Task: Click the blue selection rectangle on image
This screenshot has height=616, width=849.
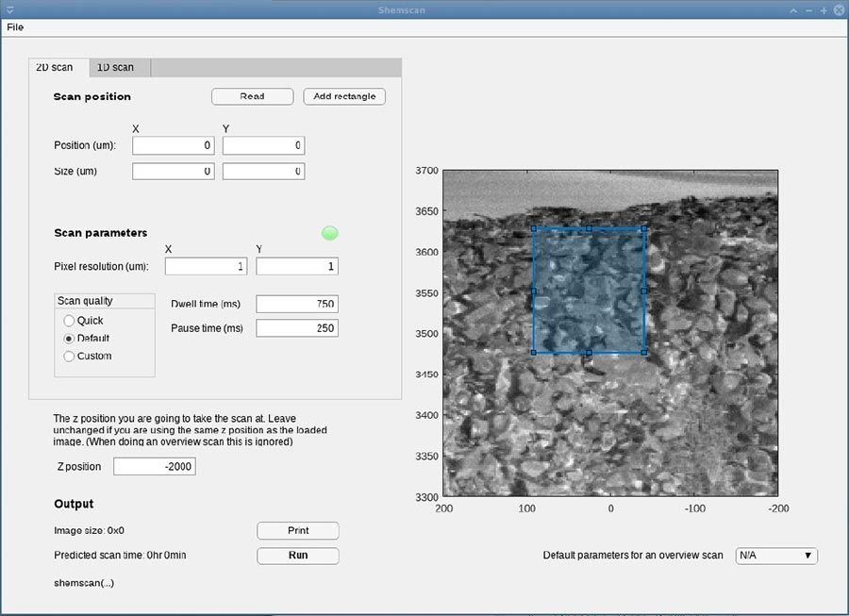Action: pos(589,291)
